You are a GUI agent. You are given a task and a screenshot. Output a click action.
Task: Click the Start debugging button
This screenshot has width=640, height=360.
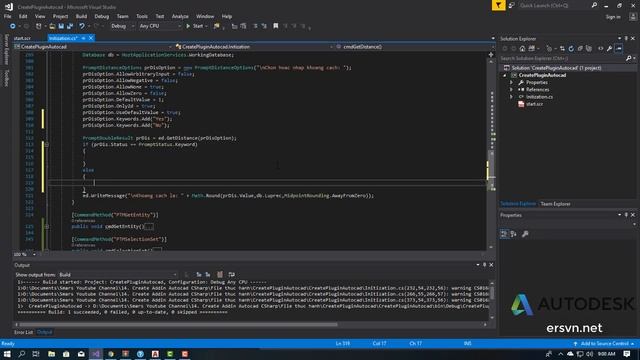[195, 26]
